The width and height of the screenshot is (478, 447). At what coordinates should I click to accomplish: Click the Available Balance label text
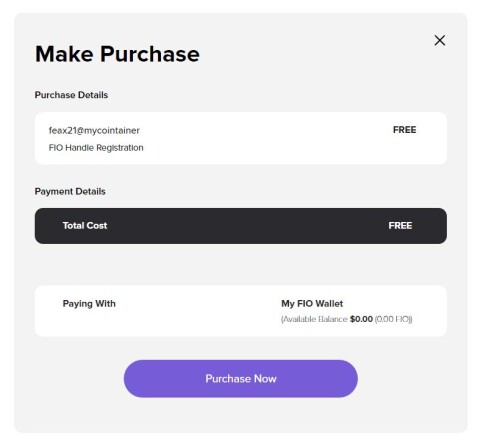coord(314,319)
